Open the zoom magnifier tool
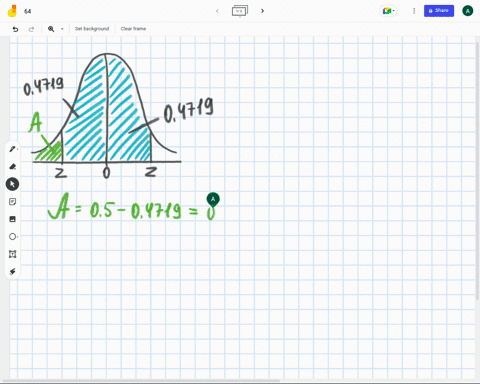 pyautogui.click(x=51, y=29)
